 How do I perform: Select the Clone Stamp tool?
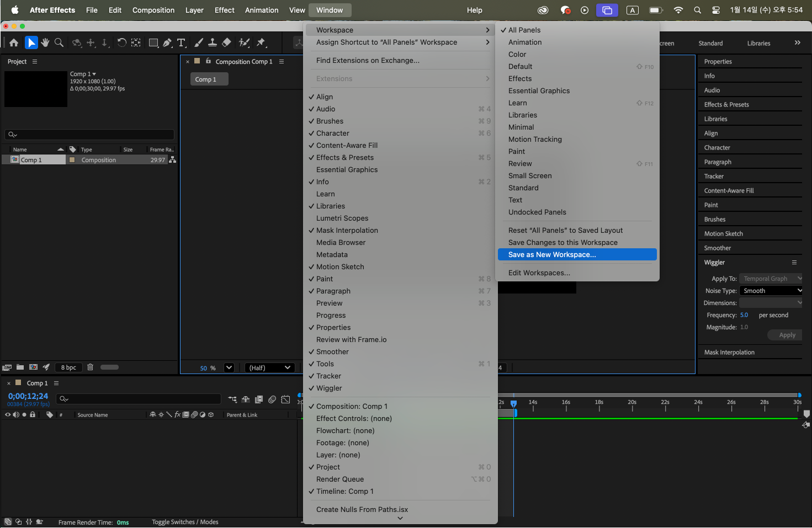[213, 42]
